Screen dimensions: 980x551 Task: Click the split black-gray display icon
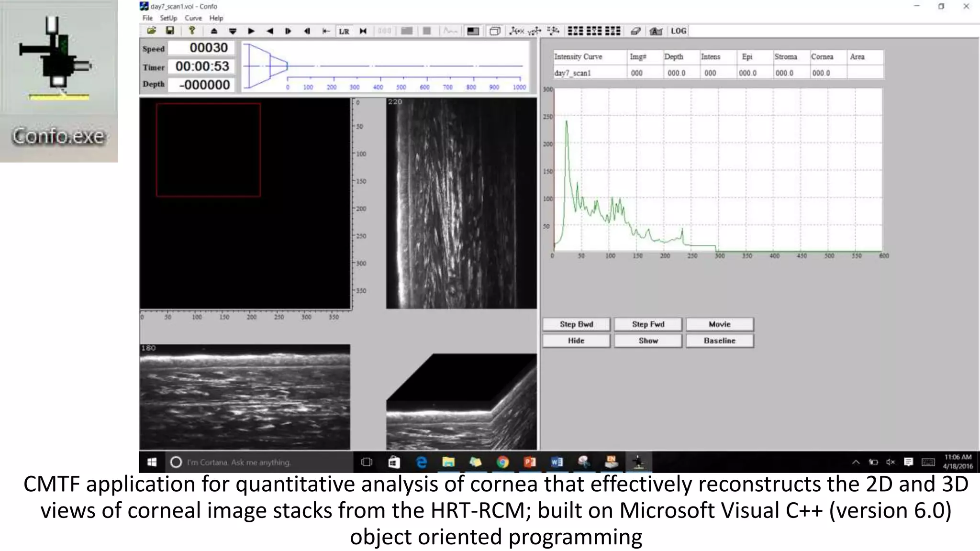coord(473,31)
